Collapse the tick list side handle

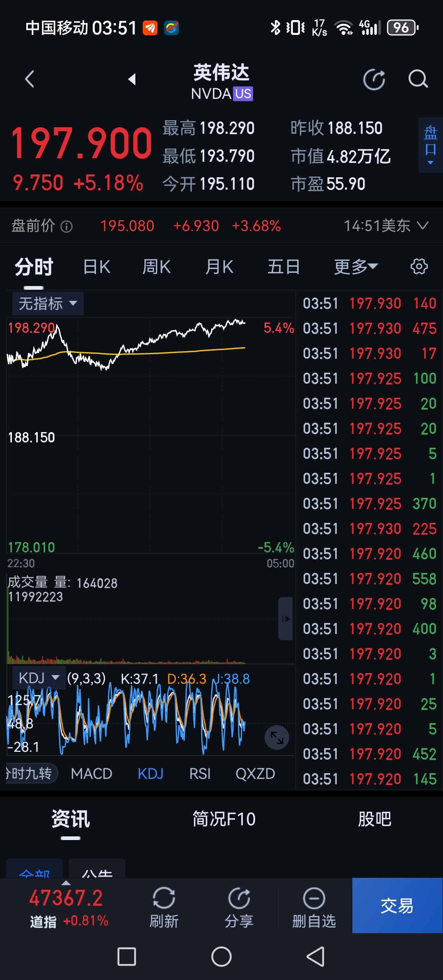285,618
